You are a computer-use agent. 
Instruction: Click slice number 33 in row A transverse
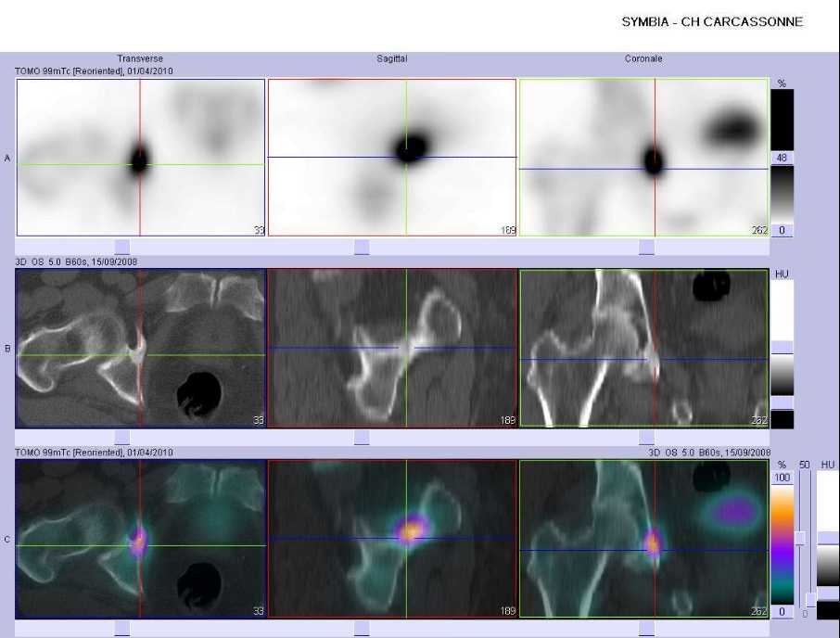pyautogui.click(x=260, y=230)
